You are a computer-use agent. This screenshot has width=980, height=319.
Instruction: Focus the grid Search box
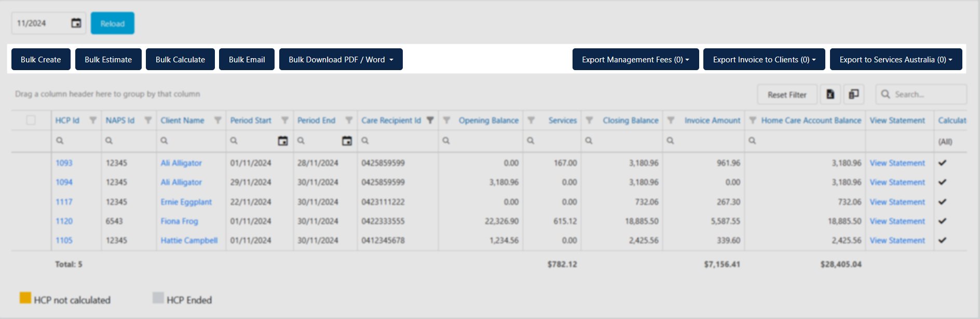tap(921, 94)
